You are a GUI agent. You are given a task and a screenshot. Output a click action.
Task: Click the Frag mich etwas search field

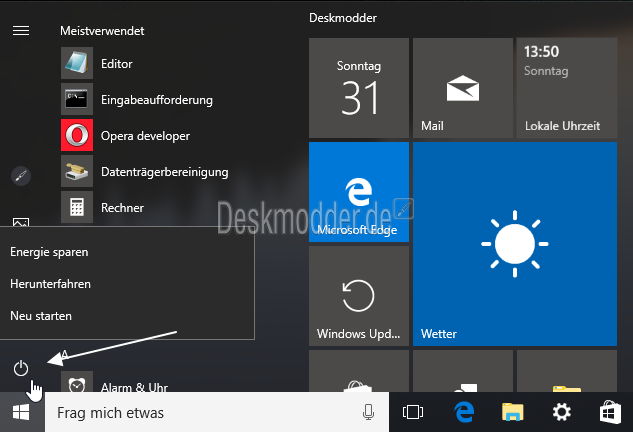pyautogui.click(x=217, y=412)
